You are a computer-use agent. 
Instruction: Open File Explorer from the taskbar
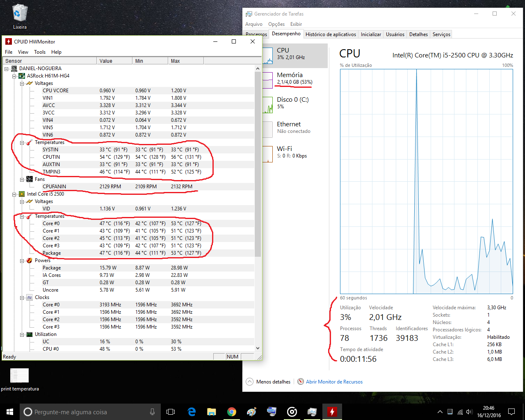click(212, 412)
